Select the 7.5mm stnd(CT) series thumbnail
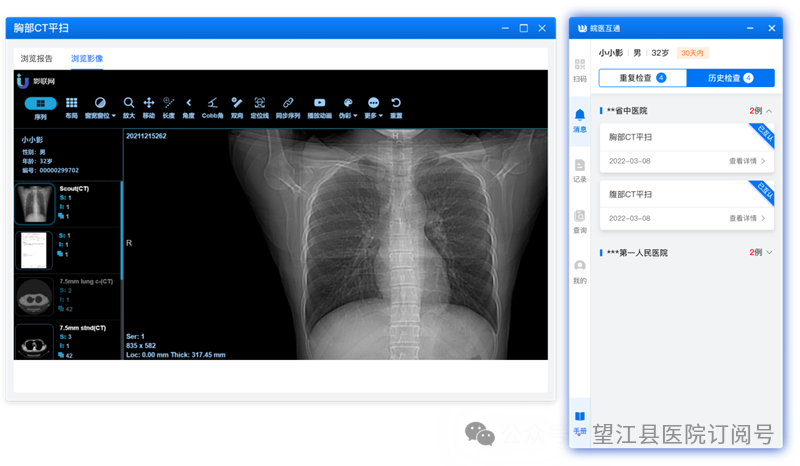 (35, 342)
